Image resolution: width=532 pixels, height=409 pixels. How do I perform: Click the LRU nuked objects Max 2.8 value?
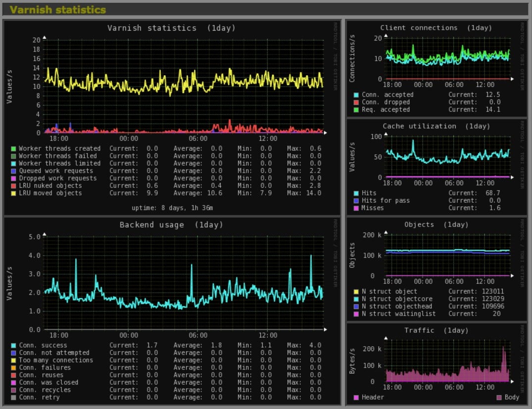pyautogui.click(x=315, y=186)
